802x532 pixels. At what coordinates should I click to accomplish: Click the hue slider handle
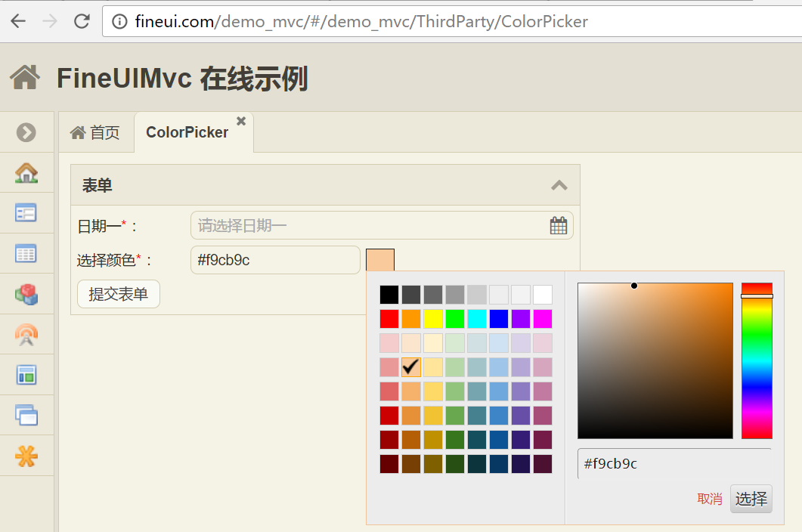click(757, 296)
